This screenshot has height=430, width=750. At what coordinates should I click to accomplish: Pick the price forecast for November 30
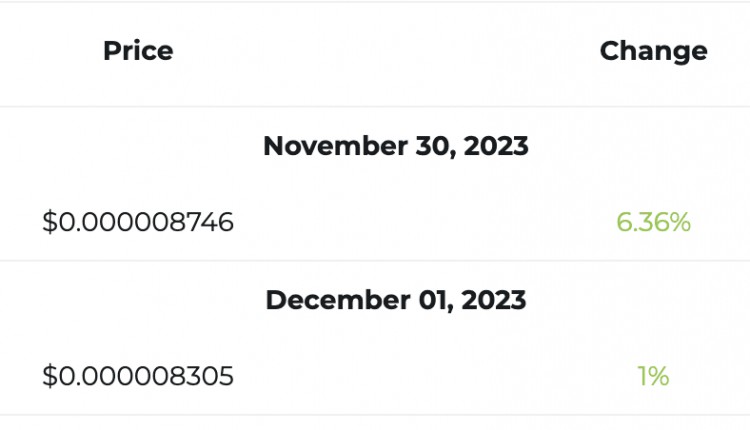pyautogui.click(x=138, y=222)
